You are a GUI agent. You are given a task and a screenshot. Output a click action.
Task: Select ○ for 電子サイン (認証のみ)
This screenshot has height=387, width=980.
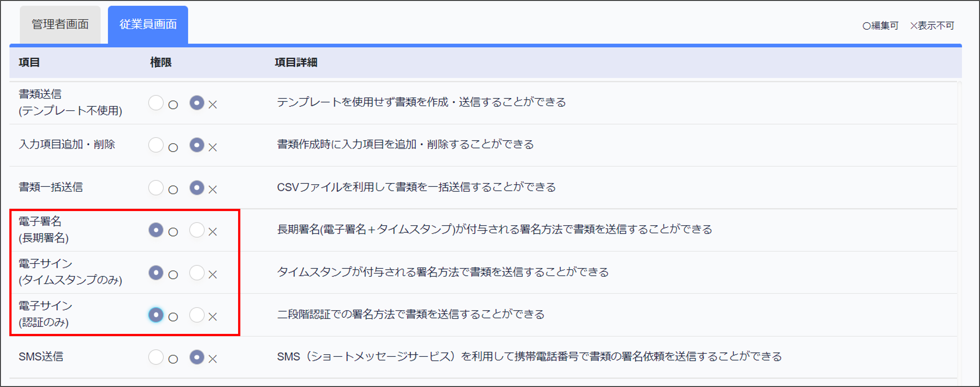pyautogui.click(x=156, y=315)
